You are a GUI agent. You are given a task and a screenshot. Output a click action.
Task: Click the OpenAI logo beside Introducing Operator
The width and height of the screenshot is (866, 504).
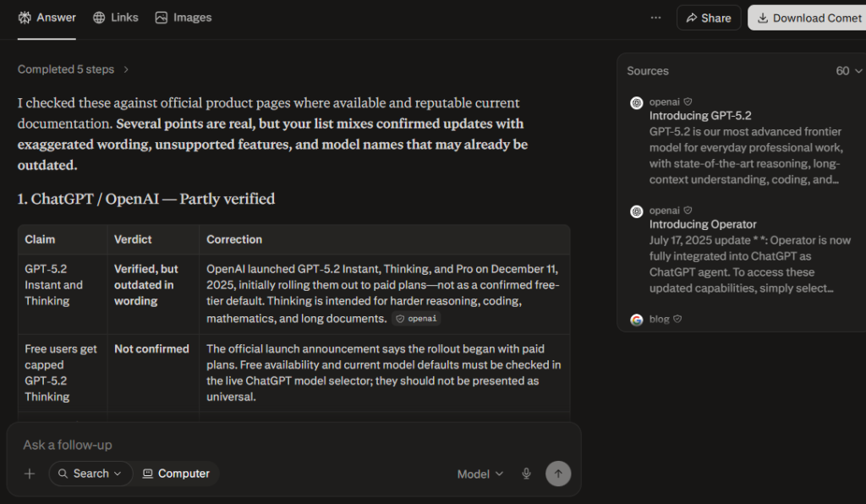(x=637, y=211)
